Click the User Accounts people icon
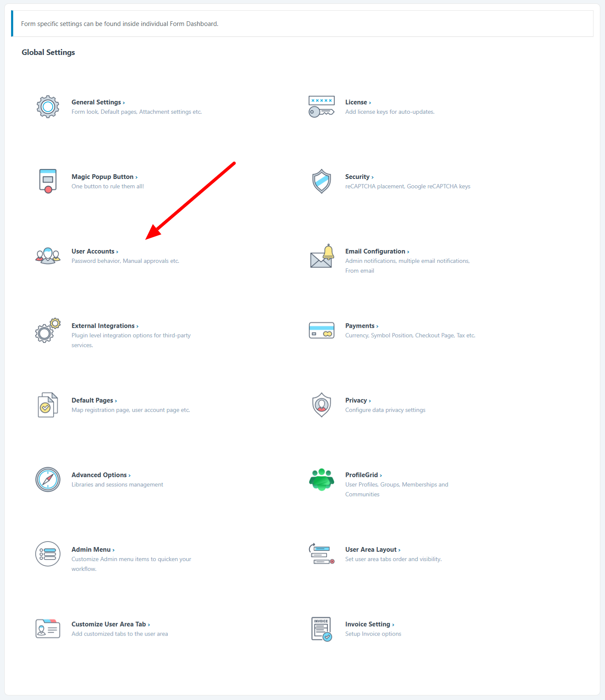605x700 pixels. (x=48, y=256)
